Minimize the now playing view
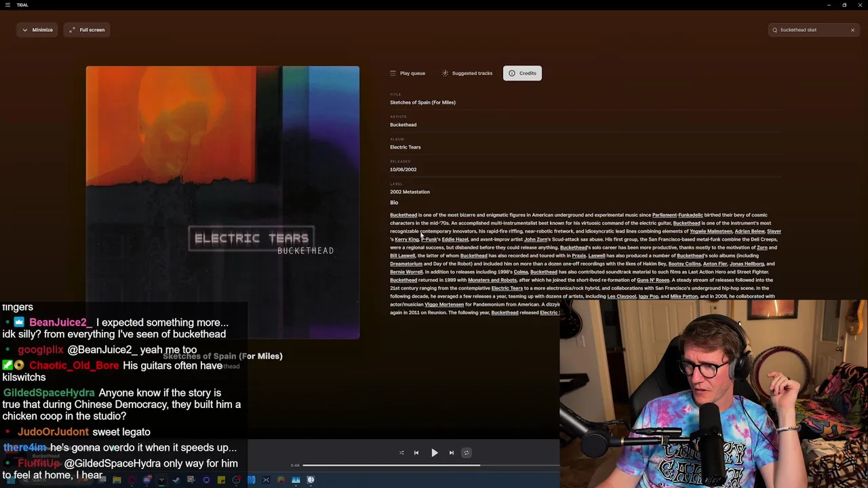 click(37, 30)
